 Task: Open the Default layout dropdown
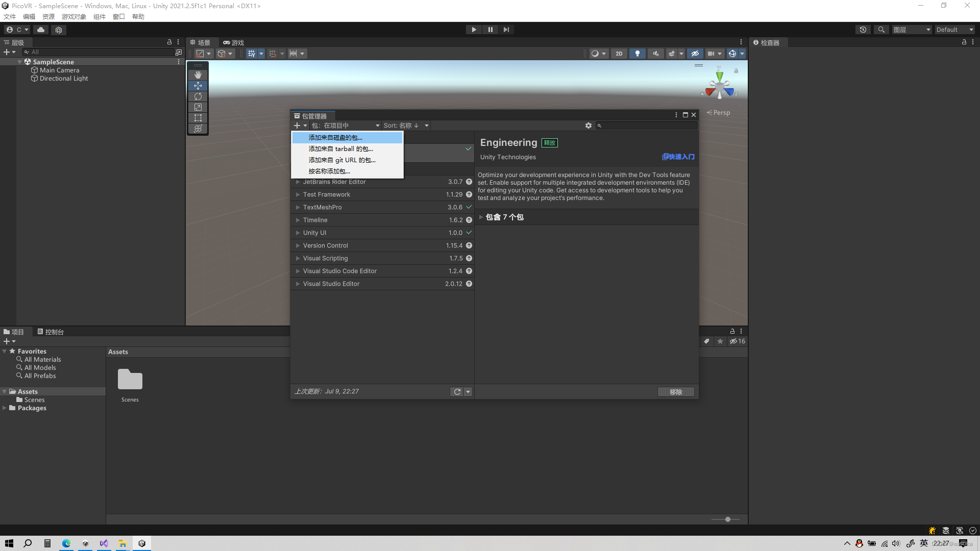click(954, 30)
